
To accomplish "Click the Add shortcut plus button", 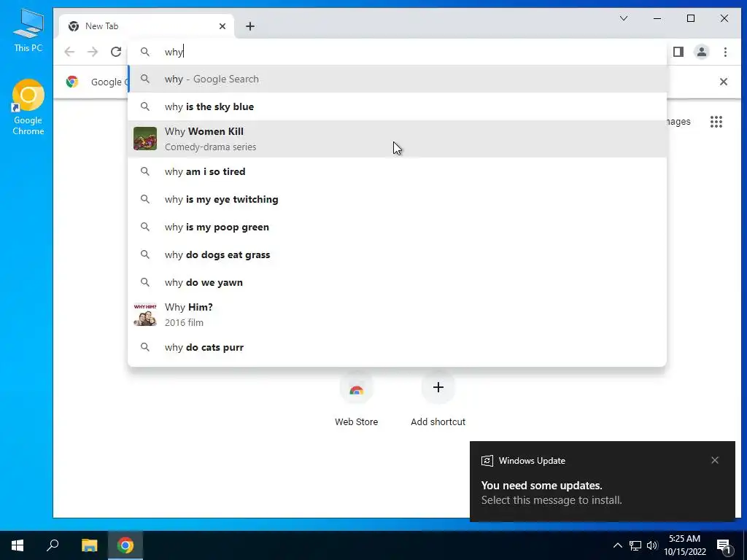I will [438, 388].
